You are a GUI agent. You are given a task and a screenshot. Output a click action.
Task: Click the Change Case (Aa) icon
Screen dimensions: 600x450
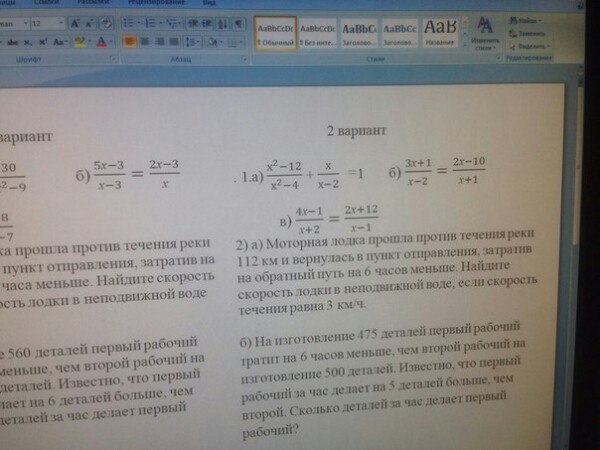pos(59,42)
